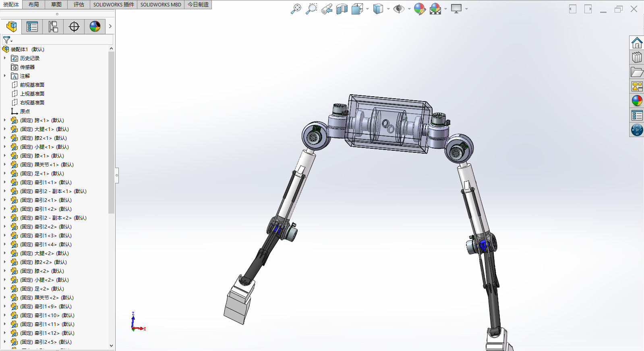The image size is (644, 351).
Task: Open the View Orientation dropdown arrow
Action: 367,9
